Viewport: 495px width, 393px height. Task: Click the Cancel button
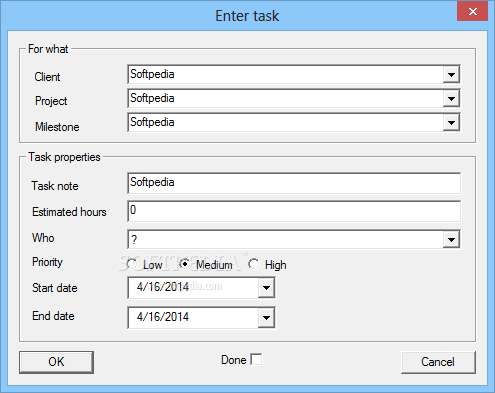click(438, 362)
